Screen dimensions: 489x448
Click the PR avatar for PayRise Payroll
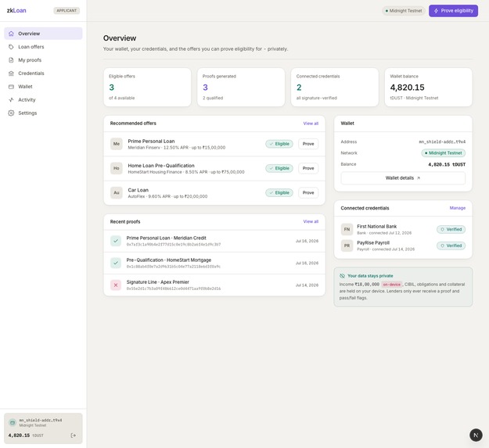point(347,246)
